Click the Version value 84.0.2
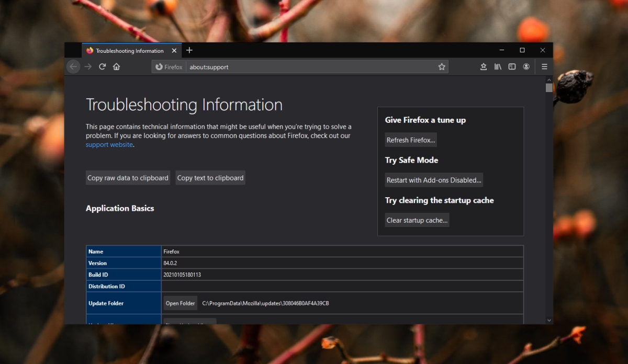 [x=171, y=263]
